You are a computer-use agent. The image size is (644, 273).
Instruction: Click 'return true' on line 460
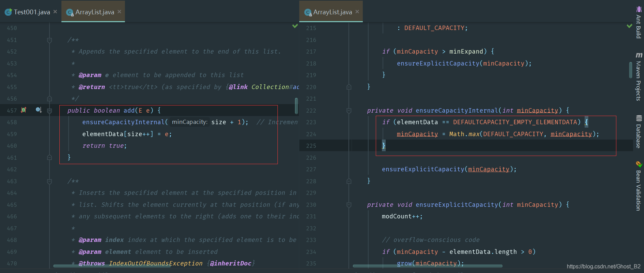(103, 146)
